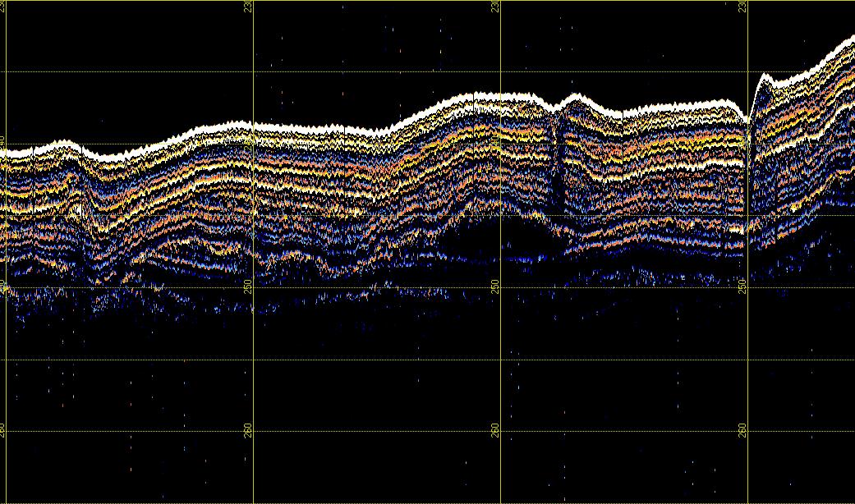
Task: Select the dotted horizontal gridline at depth 260
Action: (370, 432)
